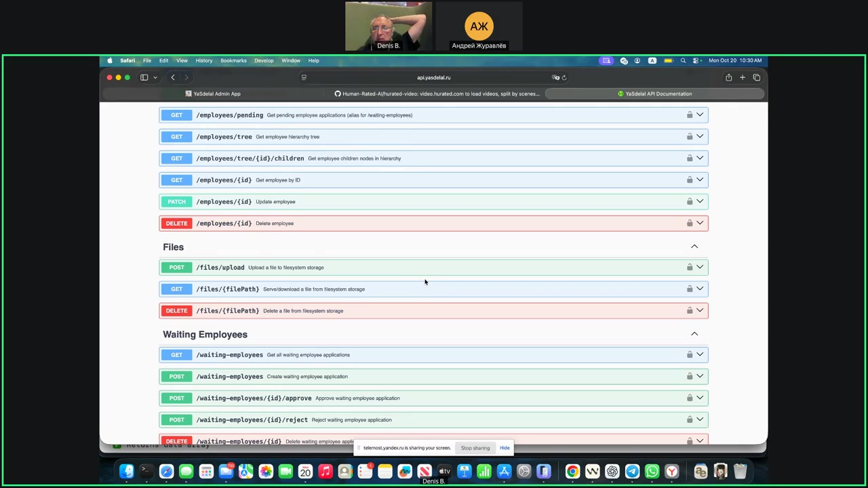Launch Google Chrome from the Dock

pos(572,472)
